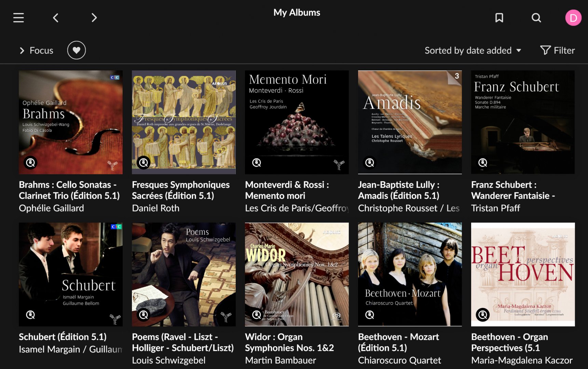Open the Filter control
This screenshot has width=588, height=369.
pyautogui.click(x=558, y=51)
